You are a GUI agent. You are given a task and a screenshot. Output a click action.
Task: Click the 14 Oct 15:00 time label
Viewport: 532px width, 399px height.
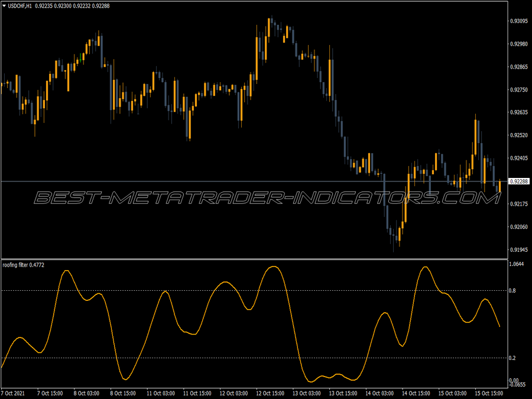[416, 393]
